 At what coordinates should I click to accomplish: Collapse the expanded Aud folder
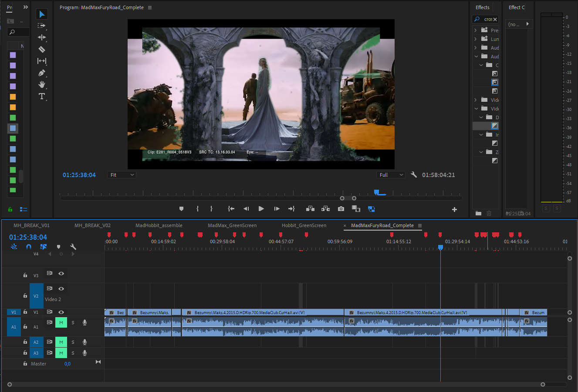pos(476,56)
